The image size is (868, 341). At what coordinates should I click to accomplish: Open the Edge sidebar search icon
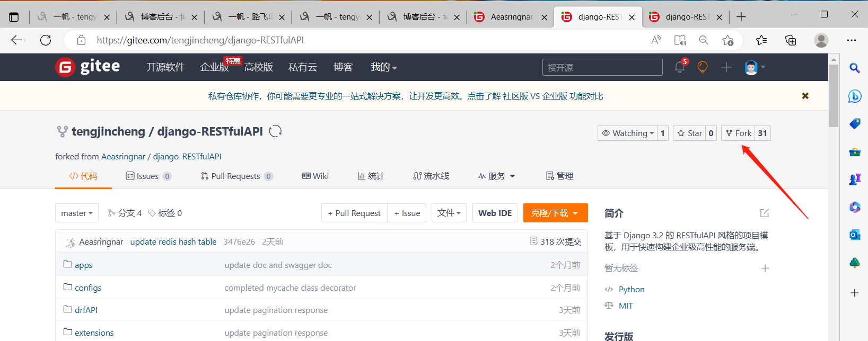[x=854, y=68]
